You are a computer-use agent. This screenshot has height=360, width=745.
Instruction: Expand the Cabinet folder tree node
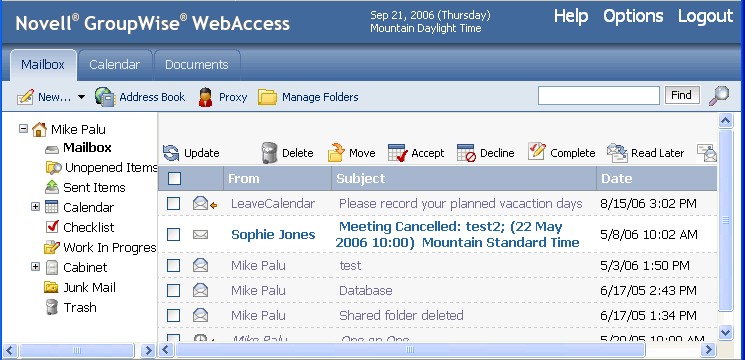pyautogui.click(x=35, y=266)
